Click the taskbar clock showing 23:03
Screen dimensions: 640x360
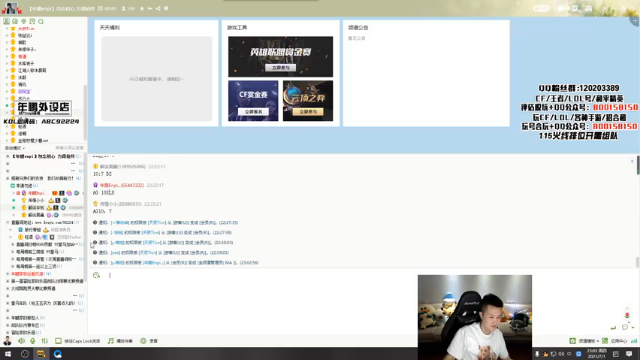point(596,353)
